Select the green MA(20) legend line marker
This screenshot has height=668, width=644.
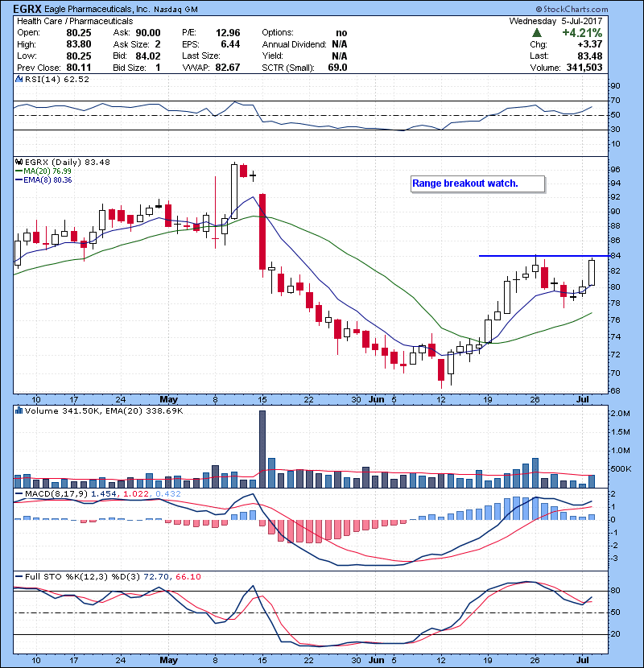pos(19,171)
